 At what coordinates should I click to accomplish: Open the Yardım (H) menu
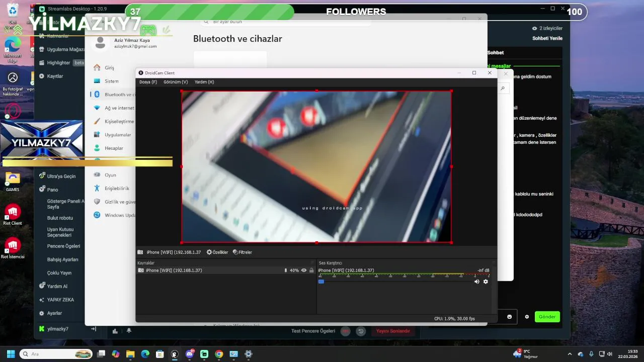204,82
